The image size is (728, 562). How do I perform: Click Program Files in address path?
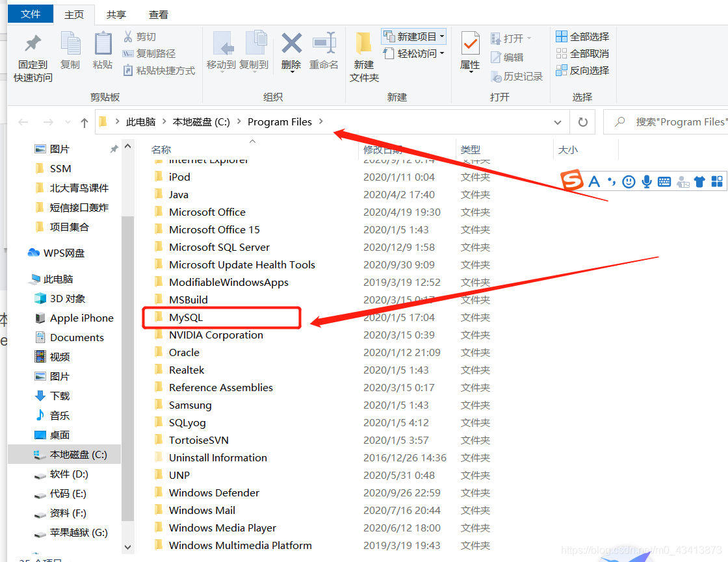click(279, 122)
